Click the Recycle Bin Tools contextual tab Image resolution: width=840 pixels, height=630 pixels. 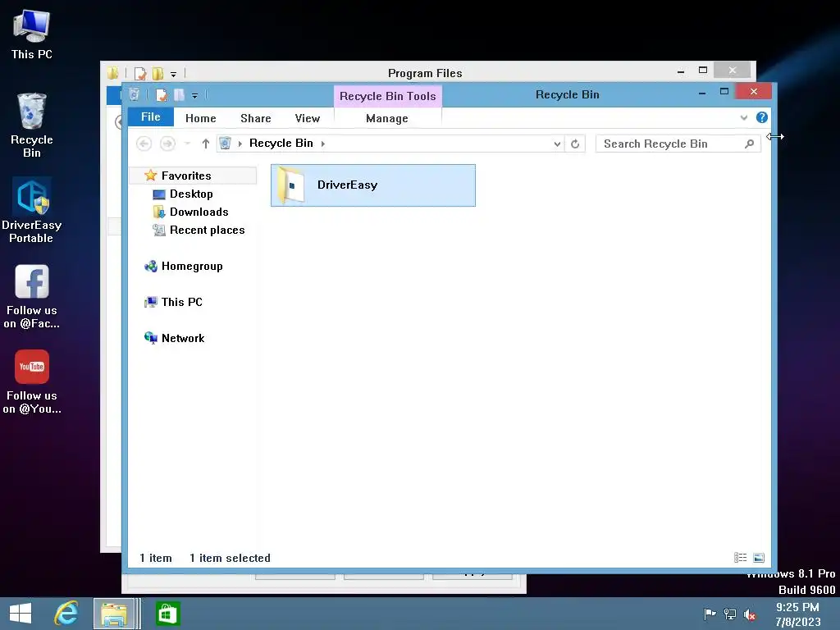[387, 96]
